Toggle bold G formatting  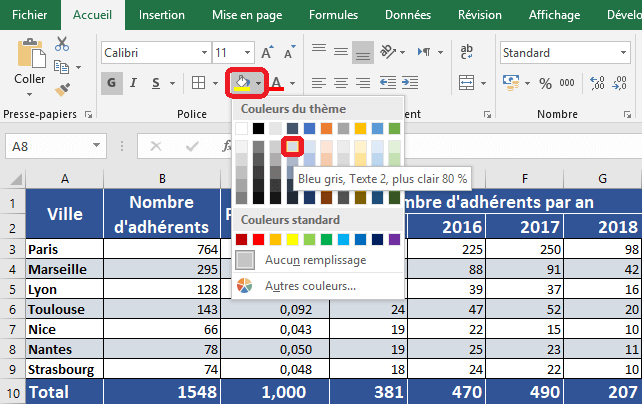[112, 83]
